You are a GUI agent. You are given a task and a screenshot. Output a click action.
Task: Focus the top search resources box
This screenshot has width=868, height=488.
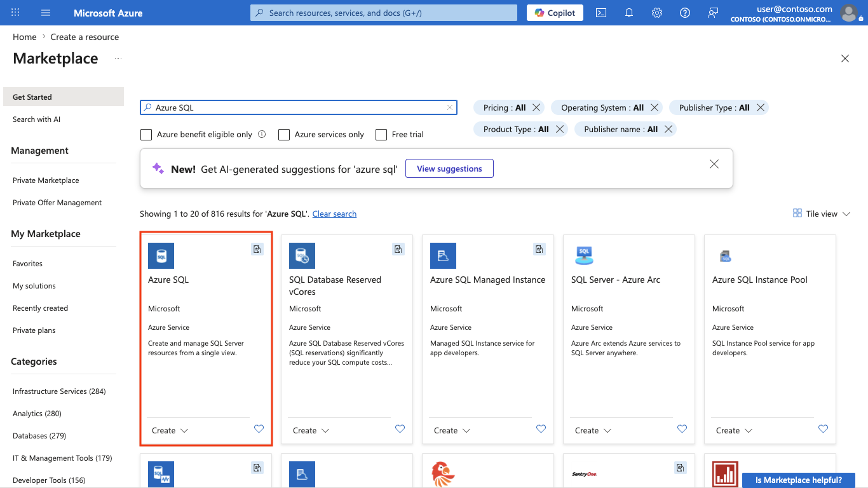coord(384,13)
